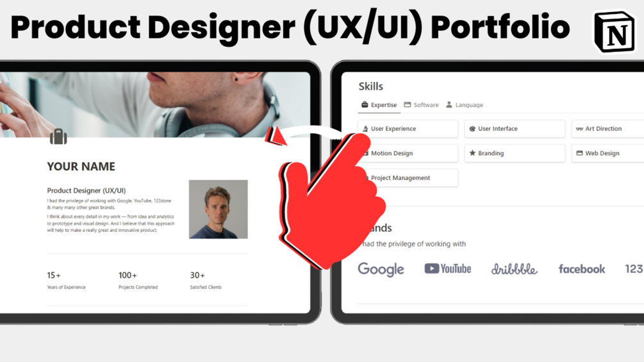
Task: Select the Expertise tab
Action: (x=379, y=104)
